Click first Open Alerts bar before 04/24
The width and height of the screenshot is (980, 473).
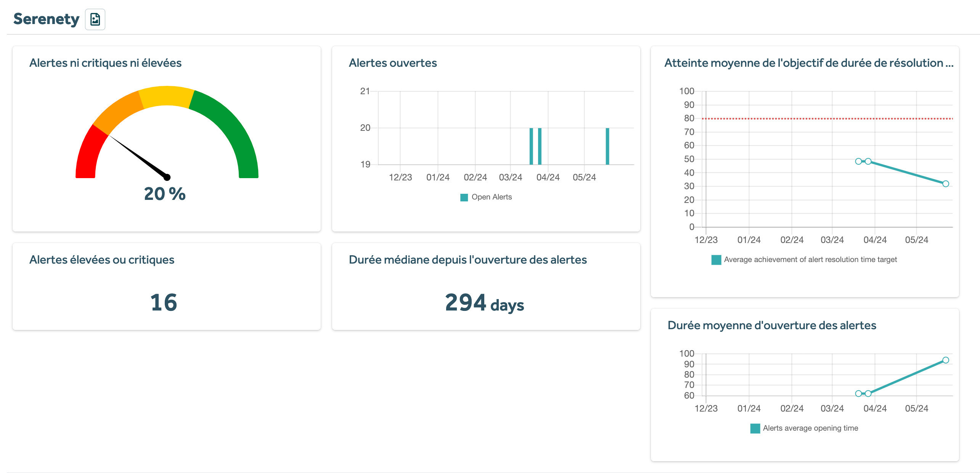tap(531, 146)
